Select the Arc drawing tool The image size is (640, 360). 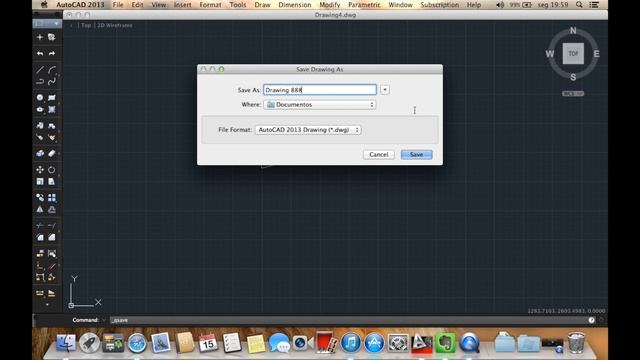52,70
